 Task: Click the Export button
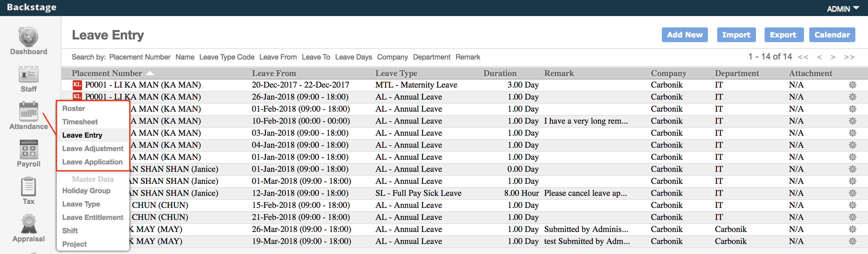(x=783, y=35)
